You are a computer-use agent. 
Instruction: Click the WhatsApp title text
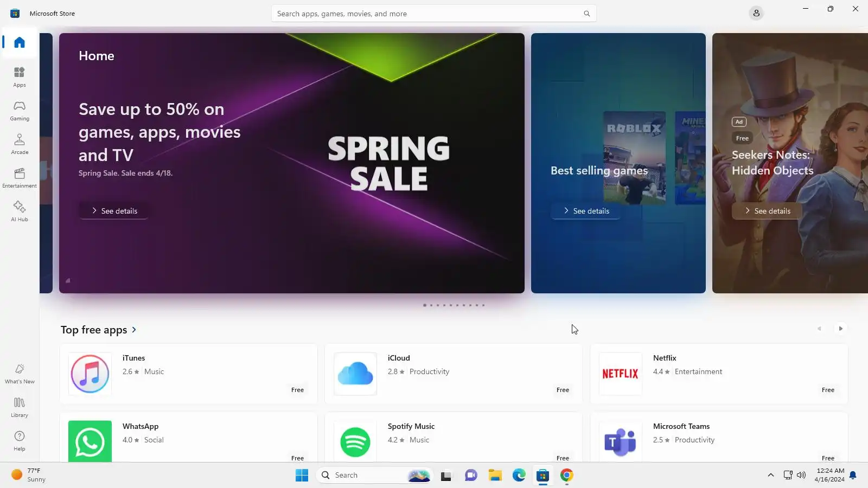coord(141,426)
